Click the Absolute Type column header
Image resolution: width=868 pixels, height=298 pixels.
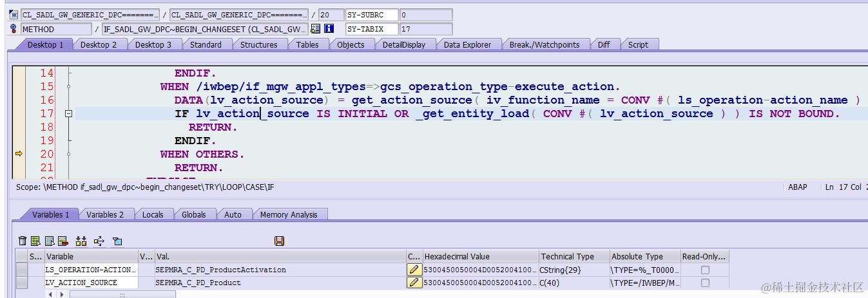[645, 256]
